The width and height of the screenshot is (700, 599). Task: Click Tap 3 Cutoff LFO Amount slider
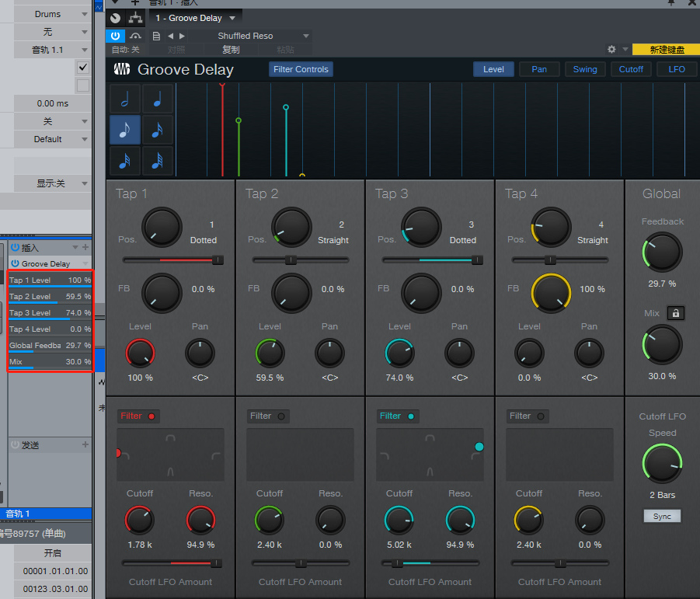tap(430, 563)
